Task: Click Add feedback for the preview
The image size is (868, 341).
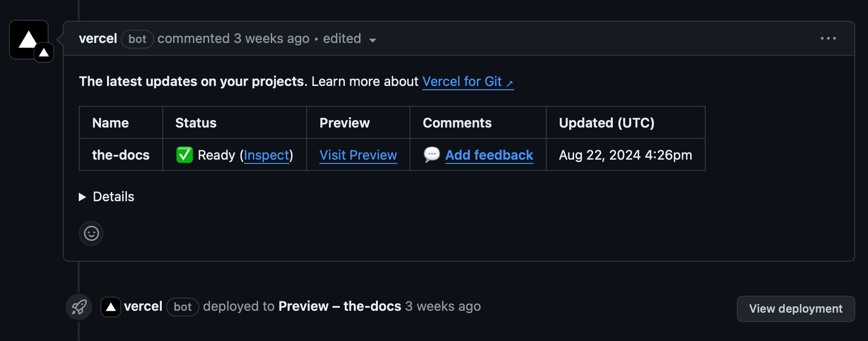Action: pyautogui.click(x=489, y=155)
